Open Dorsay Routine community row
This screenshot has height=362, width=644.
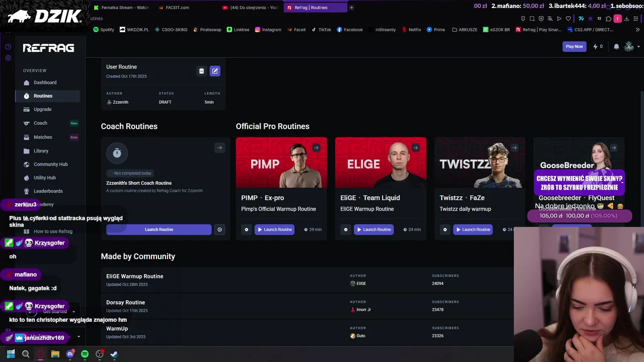point(307,306)
